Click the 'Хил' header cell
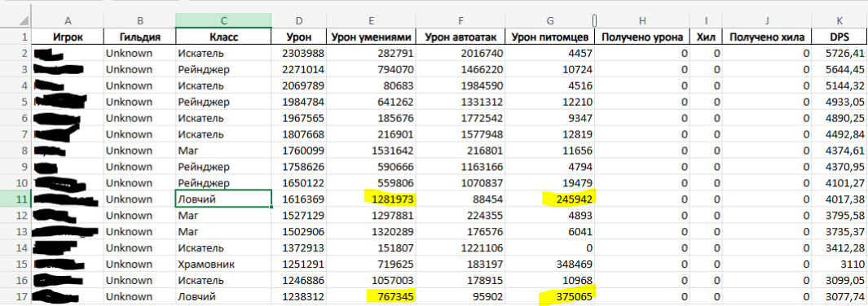This screenshot has width=868, height=306. point(707,37)
